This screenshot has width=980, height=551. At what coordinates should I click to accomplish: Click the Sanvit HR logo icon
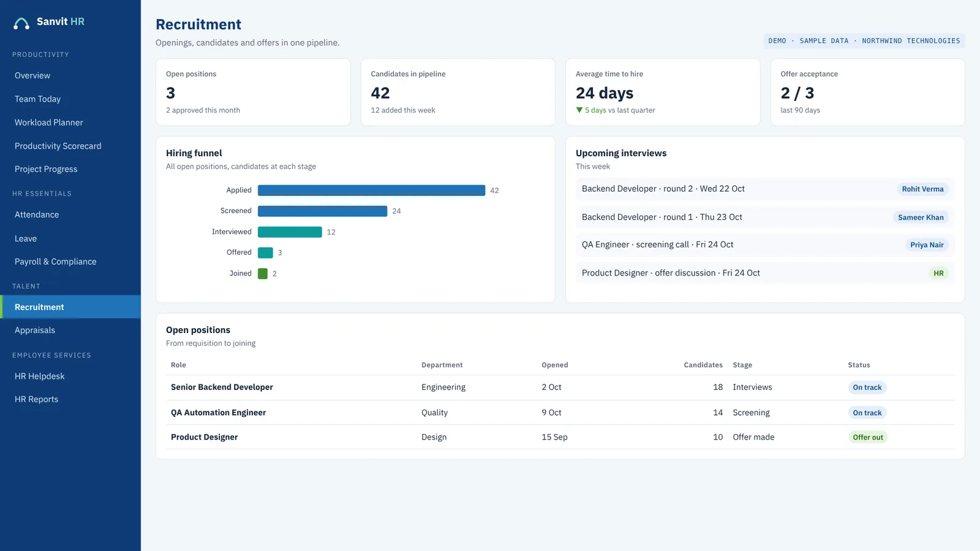point(21,23)
